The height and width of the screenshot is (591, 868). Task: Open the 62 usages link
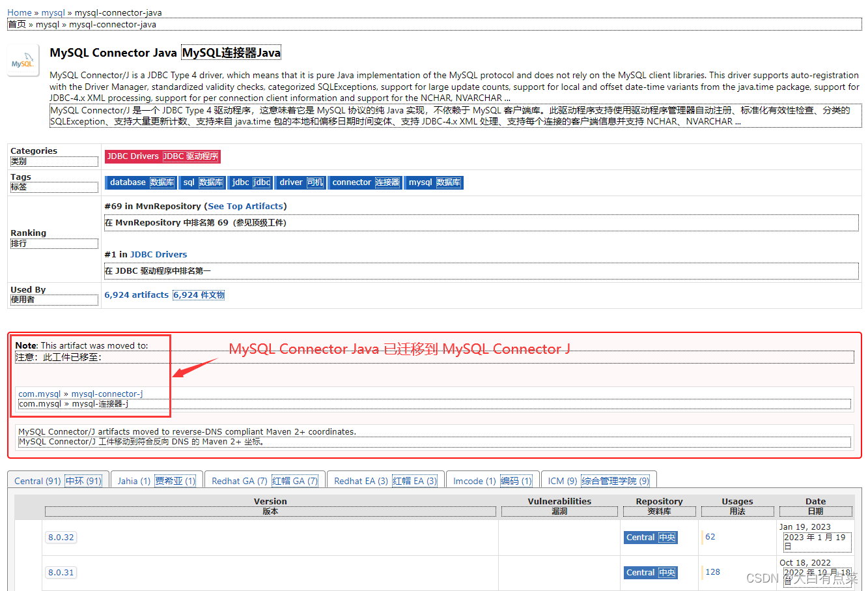click(x=710, y=537)
